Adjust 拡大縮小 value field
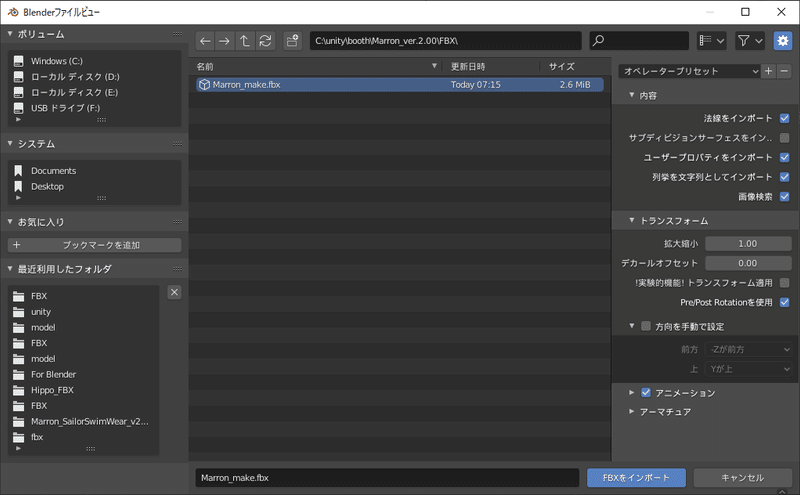Screen dimensions: 800x495 coord(748,244)
